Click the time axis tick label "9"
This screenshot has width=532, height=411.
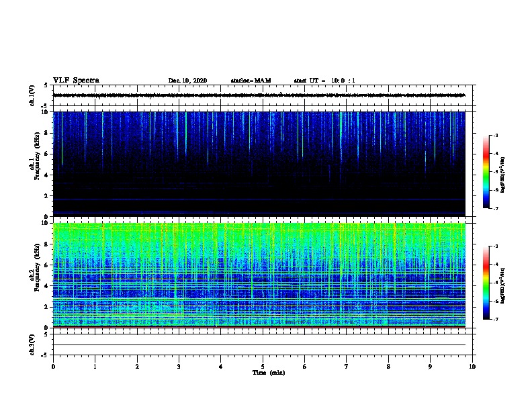(x=430, y=367)
